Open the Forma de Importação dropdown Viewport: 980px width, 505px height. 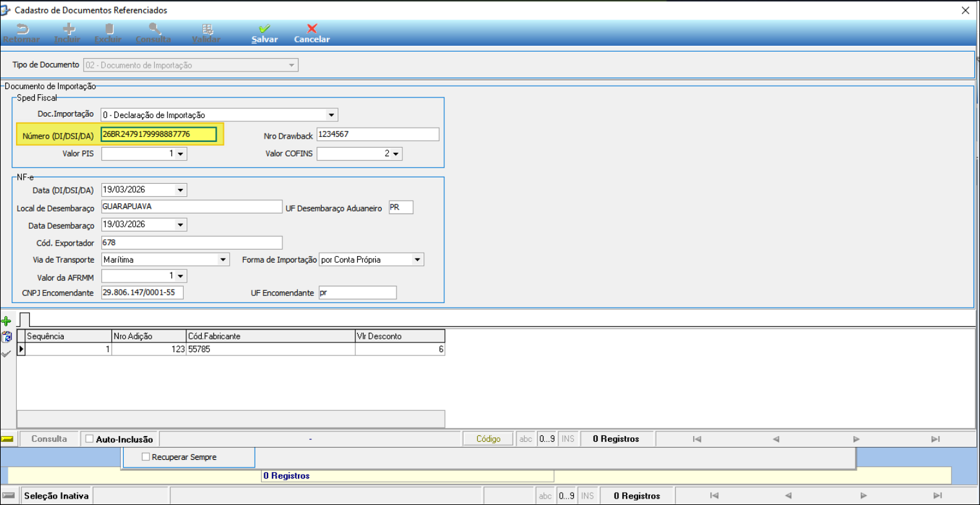click(417, 259)
